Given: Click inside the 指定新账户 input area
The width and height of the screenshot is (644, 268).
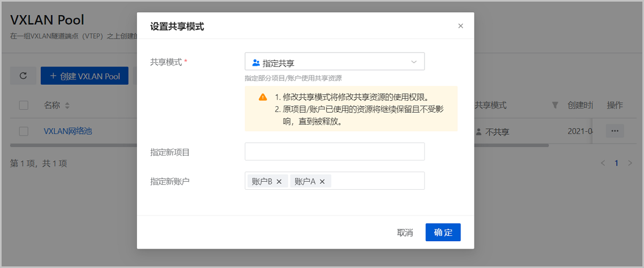Looking at the screenshot, I should point(376,181).
